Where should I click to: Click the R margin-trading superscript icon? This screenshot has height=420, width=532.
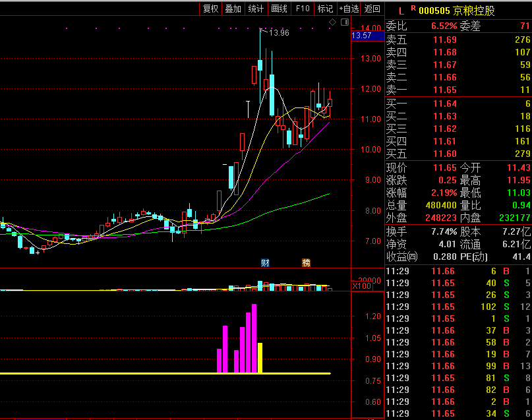(413, 8)
